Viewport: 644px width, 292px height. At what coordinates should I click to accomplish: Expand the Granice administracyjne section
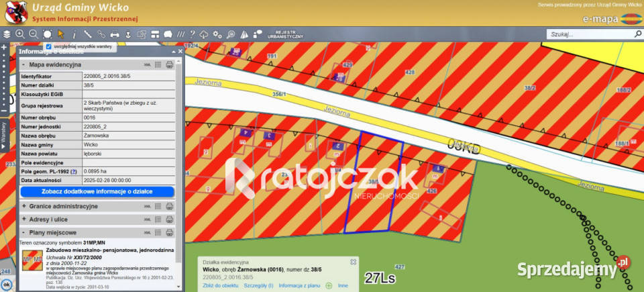point(25,206)
